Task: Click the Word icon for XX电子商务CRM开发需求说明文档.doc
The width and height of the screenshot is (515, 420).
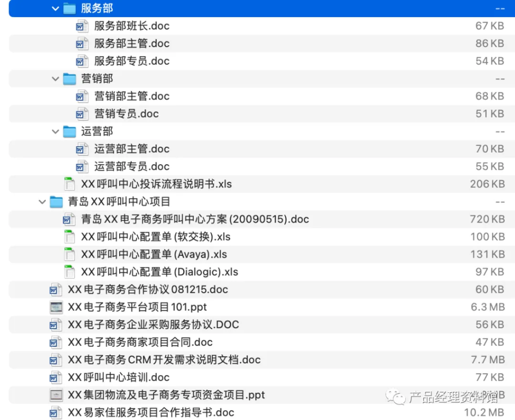Action: [x=56, y=360]
